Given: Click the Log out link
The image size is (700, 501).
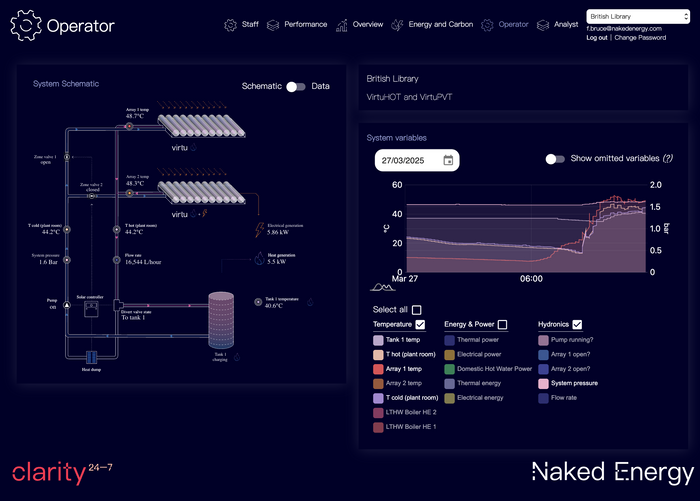Looking at the screenshot, I should (x=597, y=38).
